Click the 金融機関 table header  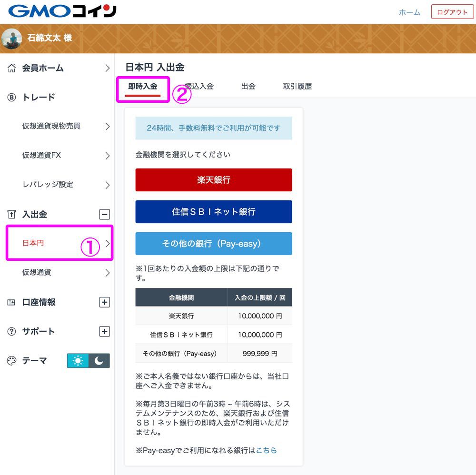(x=181, y=298)
